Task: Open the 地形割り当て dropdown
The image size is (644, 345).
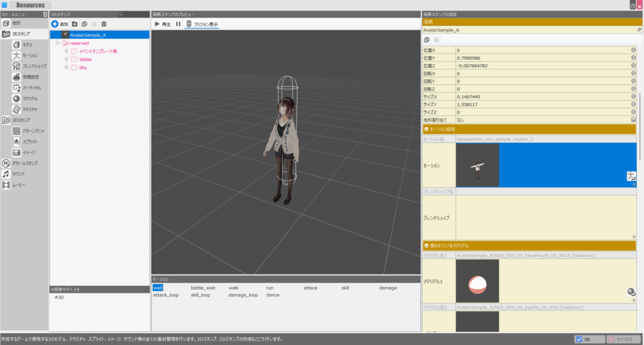Action: click(x=634, y=119)
